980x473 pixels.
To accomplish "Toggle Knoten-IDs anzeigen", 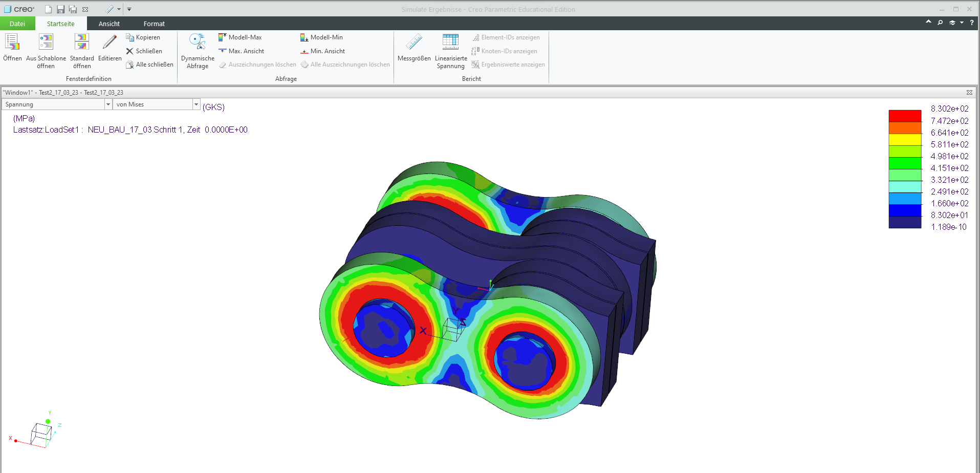I will pos(506,51).
